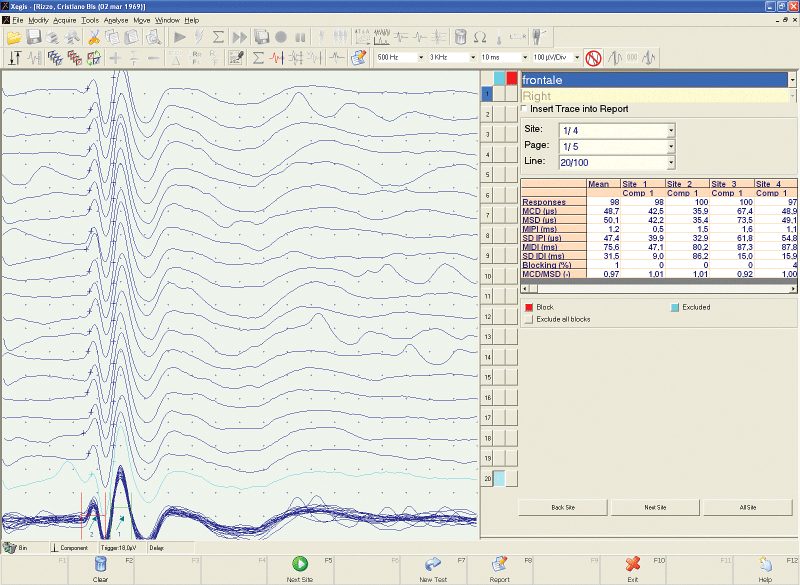
Task: Click the Back Site button
Action: click(x=563, y=508)
